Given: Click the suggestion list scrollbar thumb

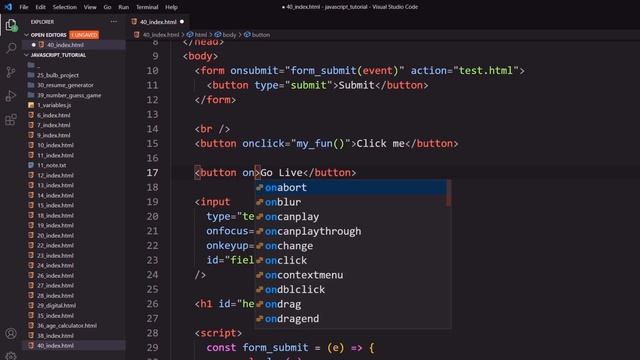Looking at the screenshot, I should click(x=449, y=193).
